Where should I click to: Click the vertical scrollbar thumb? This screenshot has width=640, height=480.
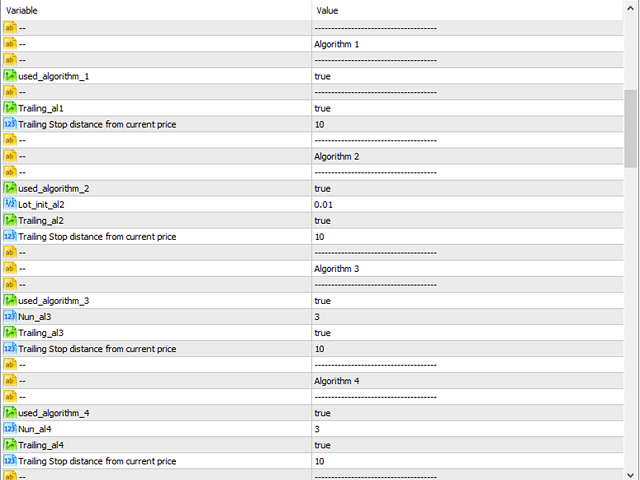631,129
